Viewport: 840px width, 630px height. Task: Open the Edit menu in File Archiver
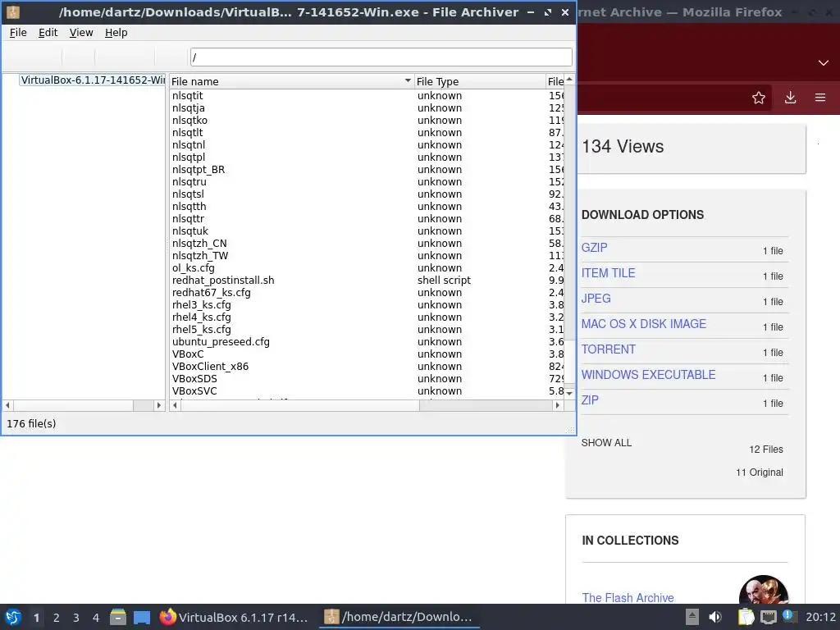(48, 33)
